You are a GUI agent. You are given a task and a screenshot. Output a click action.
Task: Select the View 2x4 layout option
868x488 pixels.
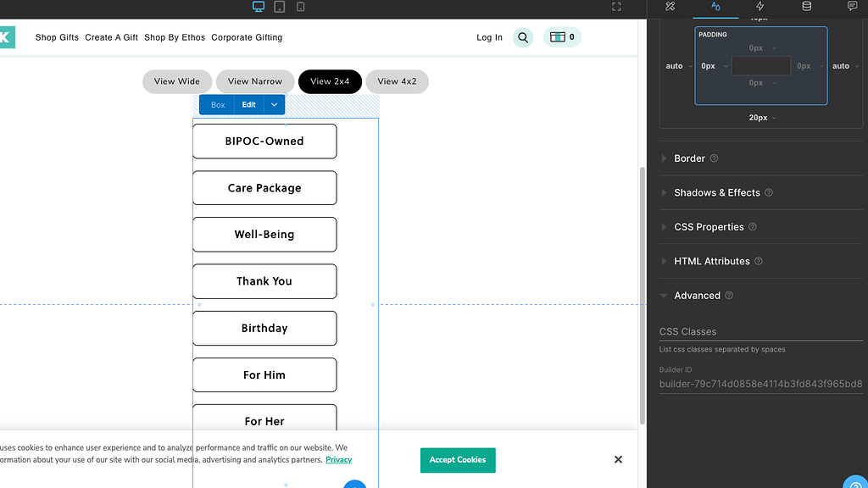point(329,81)
